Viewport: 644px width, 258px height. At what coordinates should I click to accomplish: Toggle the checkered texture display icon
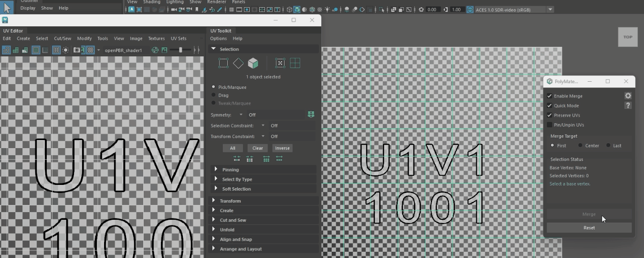pyautogui.click(x=90, y=50)
